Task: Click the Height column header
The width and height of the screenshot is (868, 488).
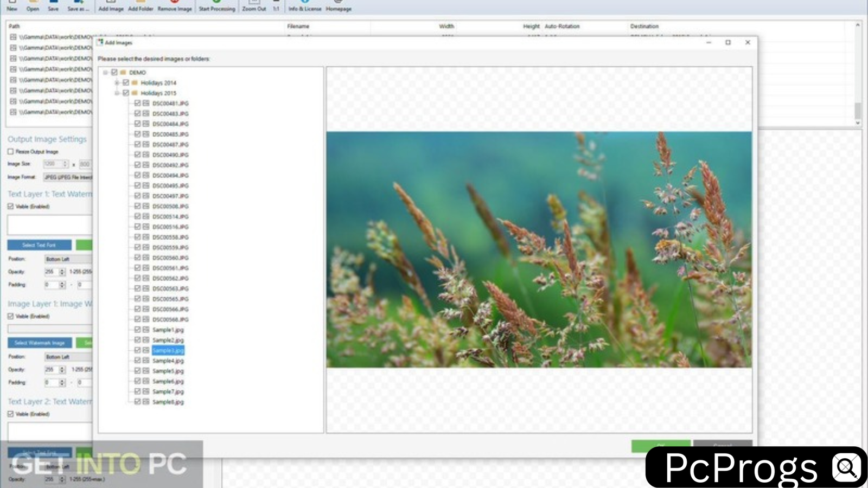Action: [532, 26]
